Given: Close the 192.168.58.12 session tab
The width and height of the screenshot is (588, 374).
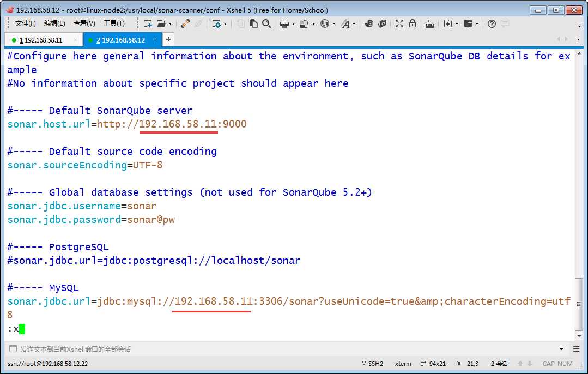Looking at the screenshot, I should pos(154,40).
